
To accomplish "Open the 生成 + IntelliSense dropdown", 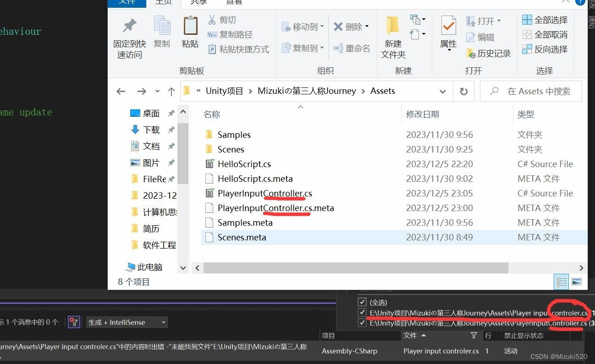I will (x=163, y=322).
